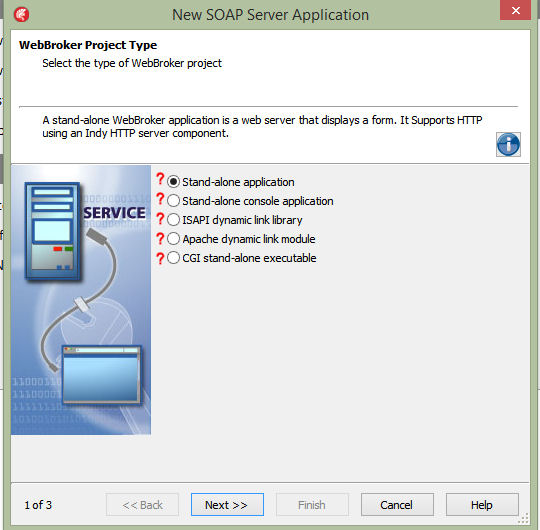Click question mark beside Stand-alone console application

[160, 198]
